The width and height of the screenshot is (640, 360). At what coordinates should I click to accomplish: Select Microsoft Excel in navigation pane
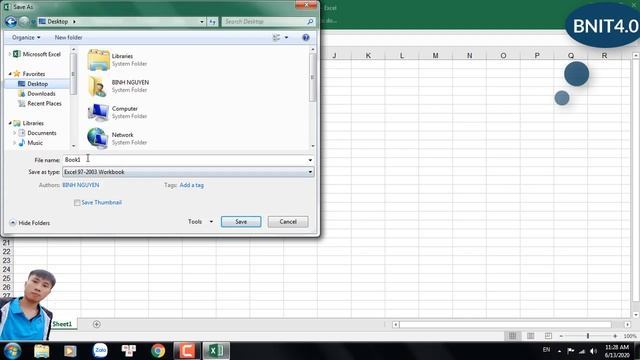[x=41, y=54]
